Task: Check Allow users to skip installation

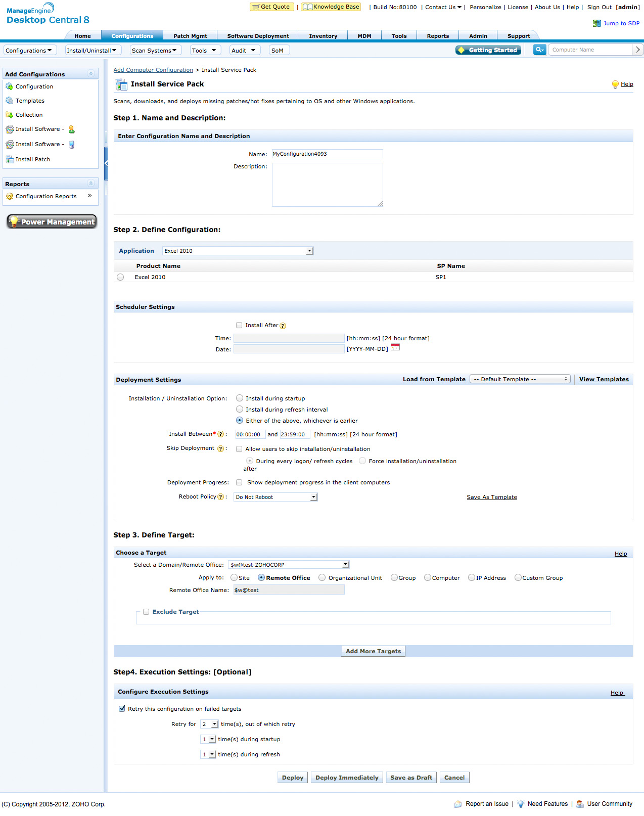Action: (239, 449)
